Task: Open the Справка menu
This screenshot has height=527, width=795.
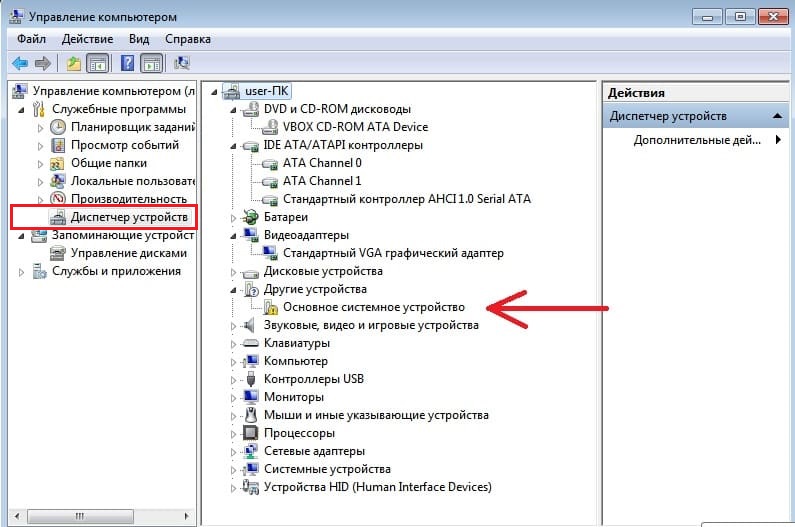Action: [x=188, y=39]
